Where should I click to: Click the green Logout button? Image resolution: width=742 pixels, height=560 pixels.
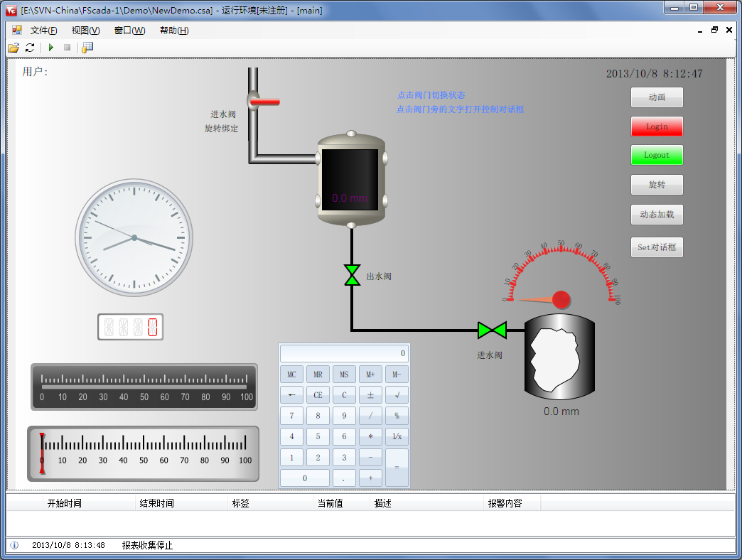coord(657,155)
